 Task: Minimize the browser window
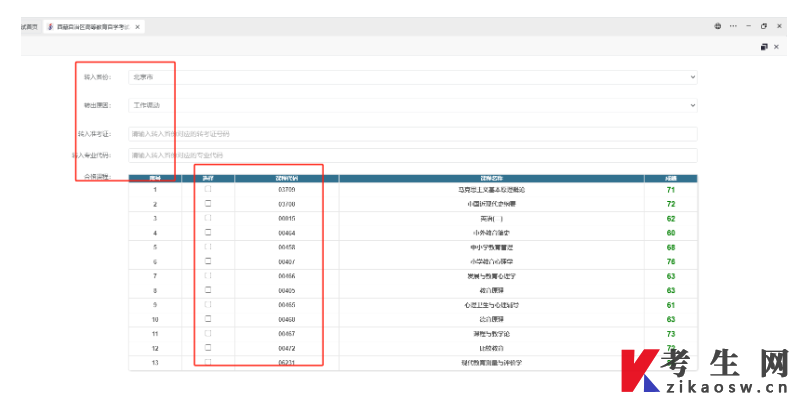click(x=748, y=26)
